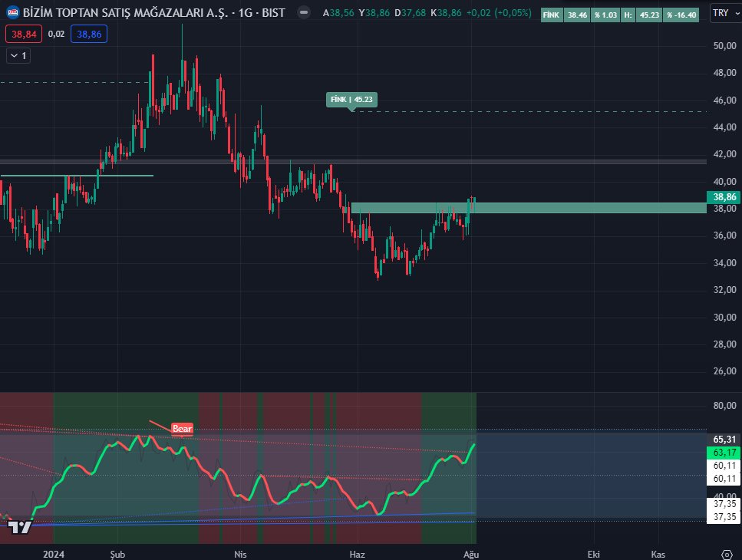Collapse the indicator legend chevron labeled 1

(x=18, y=56)
